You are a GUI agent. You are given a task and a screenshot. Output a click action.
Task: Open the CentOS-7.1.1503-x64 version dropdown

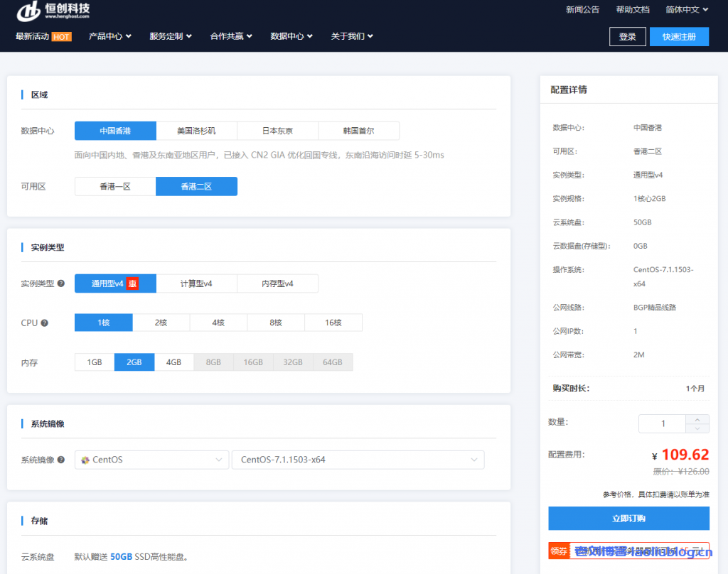click(358, 460)
